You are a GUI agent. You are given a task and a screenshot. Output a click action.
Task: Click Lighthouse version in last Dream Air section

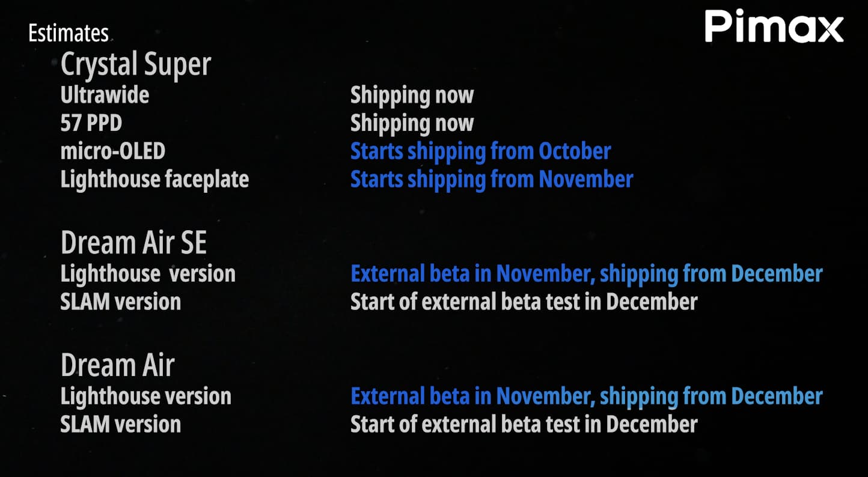click(145, 396)
